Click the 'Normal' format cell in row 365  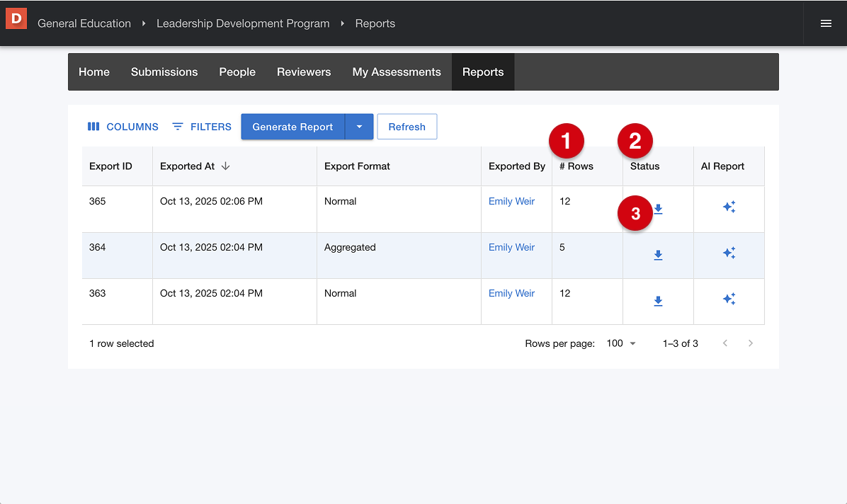coord(399,209)
